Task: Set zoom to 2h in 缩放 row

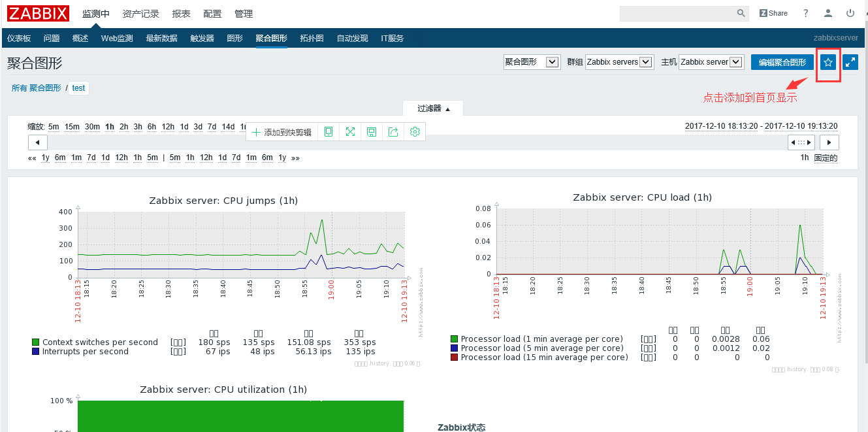Action: click(124, 127)
